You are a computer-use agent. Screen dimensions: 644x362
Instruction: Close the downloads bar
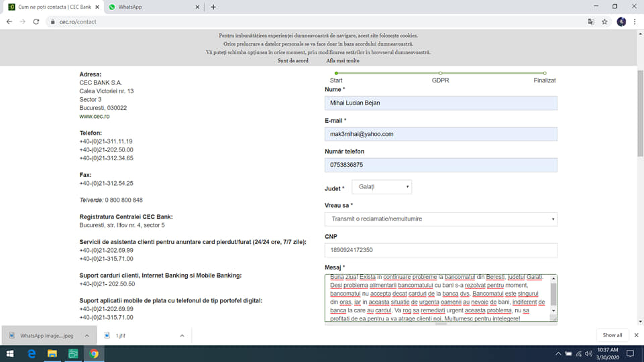pyautogui.click(x=636, y=335)
